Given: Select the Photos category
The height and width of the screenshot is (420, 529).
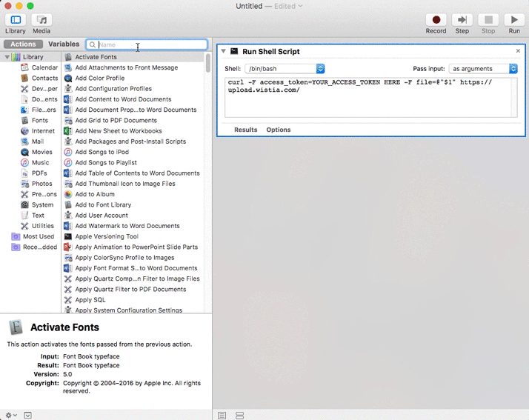Looking at the screenshot, I should pyautogui.click(x=36, y=184).
